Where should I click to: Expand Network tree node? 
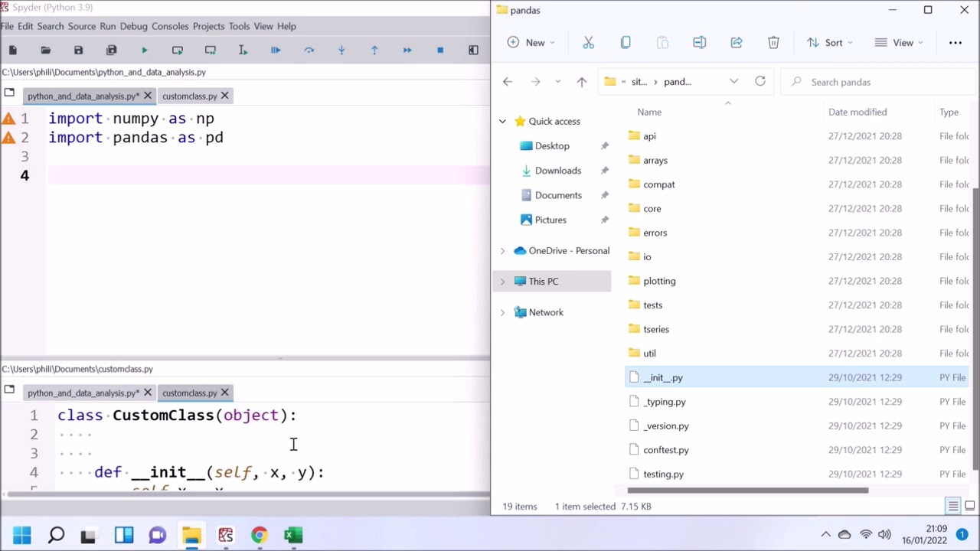502,312
